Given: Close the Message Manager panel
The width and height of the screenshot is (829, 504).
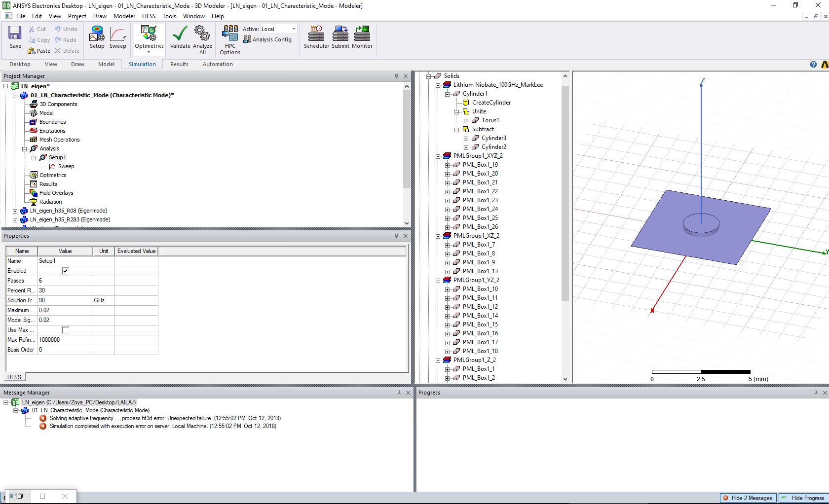Looking at the screenshot, I should coord(408,393).
